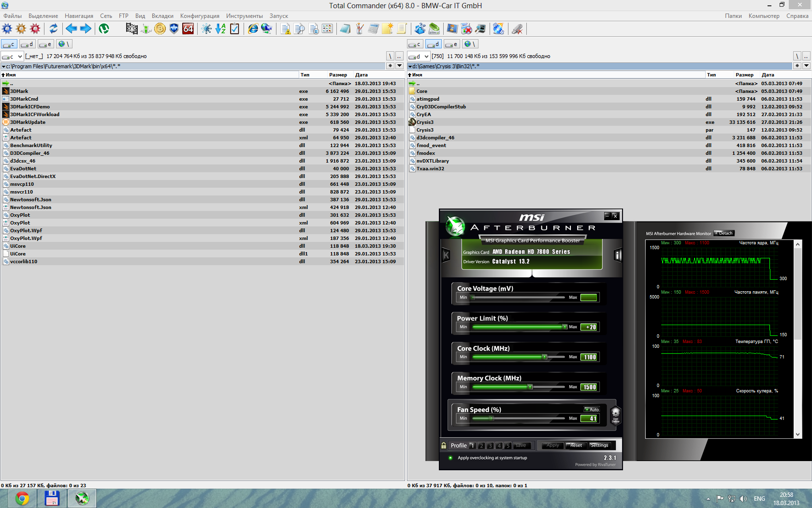The width and height of the screenshot is (812, 508).
Task: Click the Core Clock value field 1100
Action: pyautogui.click(x=589, y=357)
